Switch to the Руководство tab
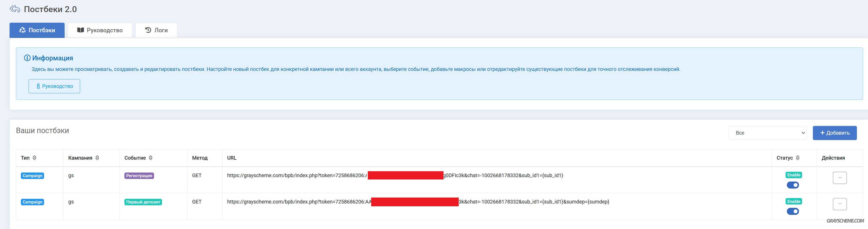 [100, 30]
